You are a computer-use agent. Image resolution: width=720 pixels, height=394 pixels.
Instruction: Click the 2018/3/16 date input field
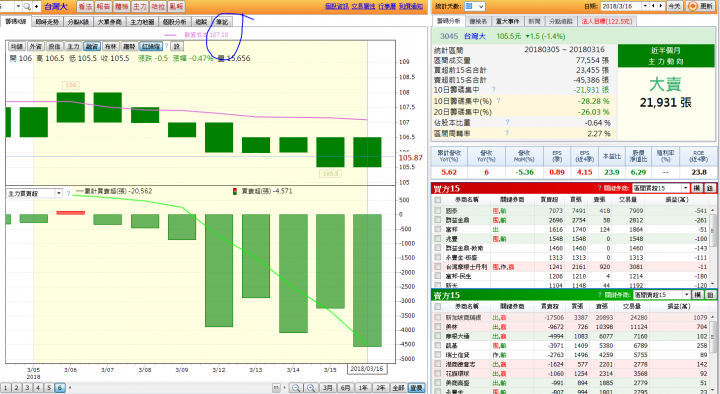coord(621,6)
